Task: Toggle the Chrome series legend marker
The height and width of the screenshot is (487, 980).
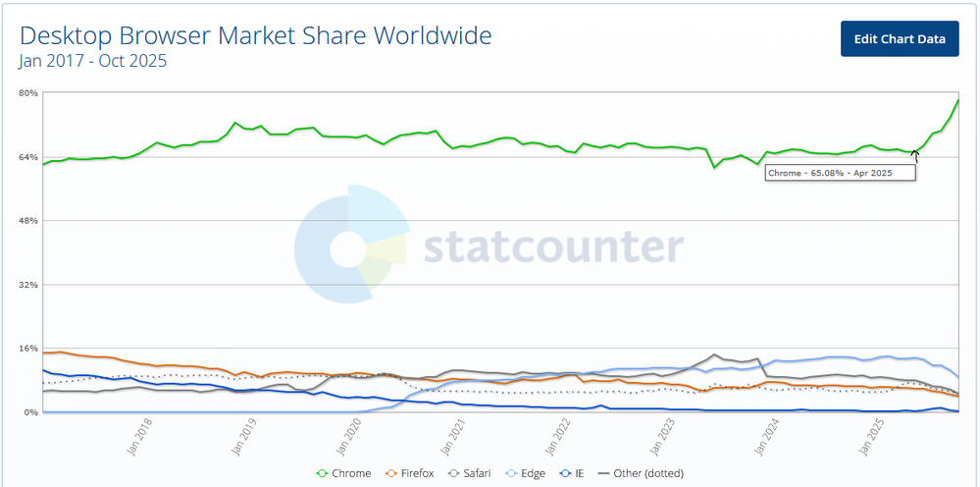Action: [x=321, y=473]
